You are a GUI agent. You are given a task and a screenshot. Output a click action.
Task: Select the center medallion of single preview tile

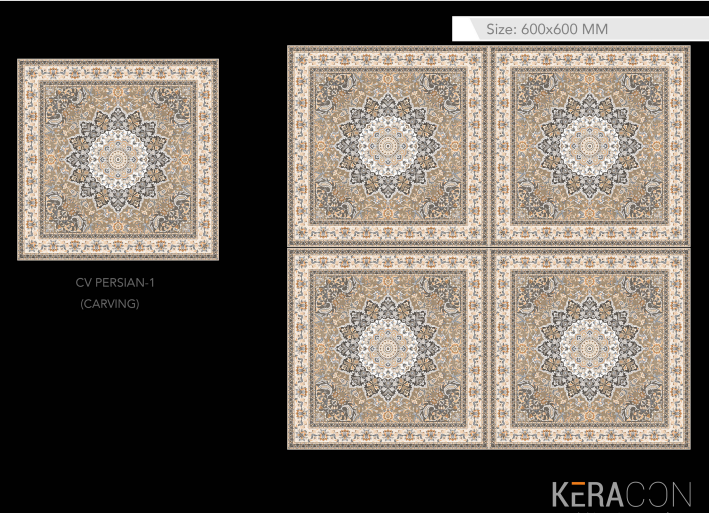click(x=117, y=160)
